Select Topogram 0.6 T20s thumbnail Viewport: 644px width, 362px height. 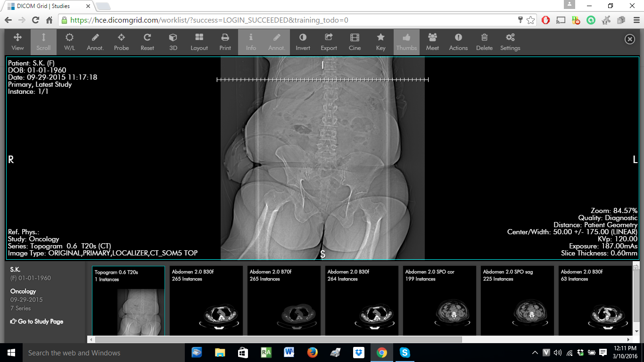coord(128,301)
